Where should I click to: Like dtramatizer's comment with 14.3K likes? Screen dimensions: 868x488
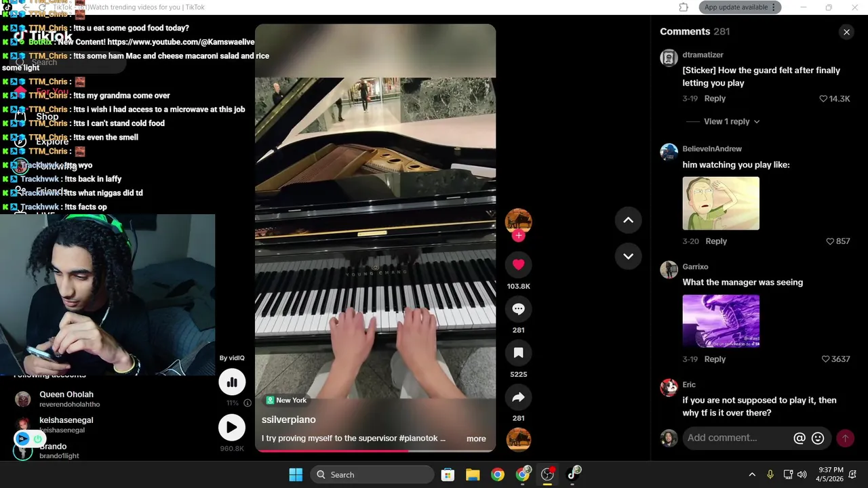[823, 99]
